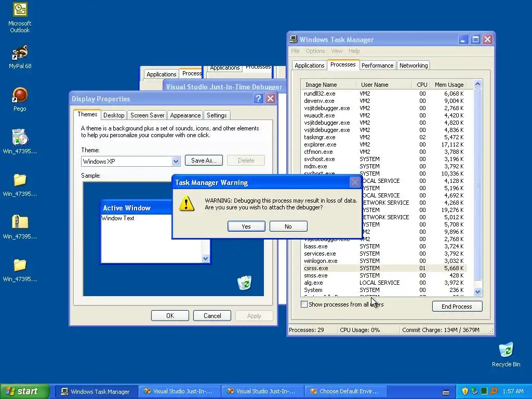Select the lsass.exe process row

pos(384,246)
